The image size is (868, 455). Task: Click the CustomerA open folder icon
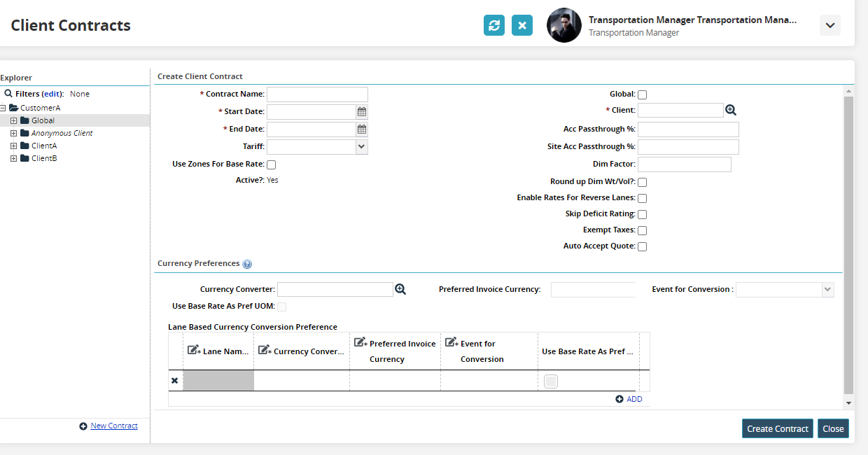(13, 108)
